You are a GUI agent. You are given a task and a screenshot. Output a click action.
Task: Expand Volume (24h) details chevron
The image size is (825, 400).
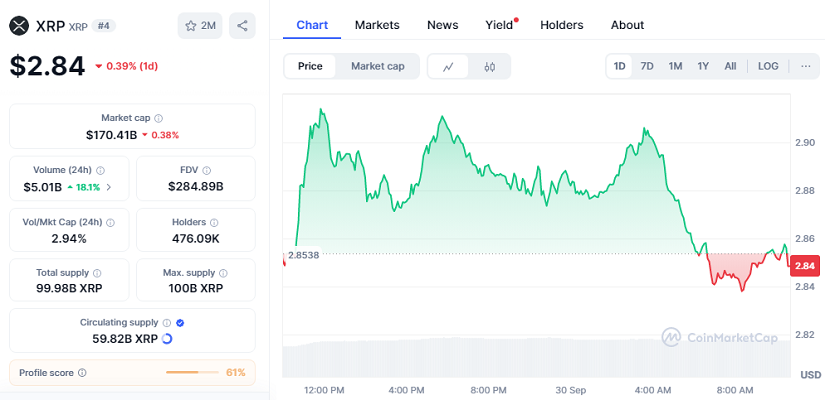(x=109, y=187)
